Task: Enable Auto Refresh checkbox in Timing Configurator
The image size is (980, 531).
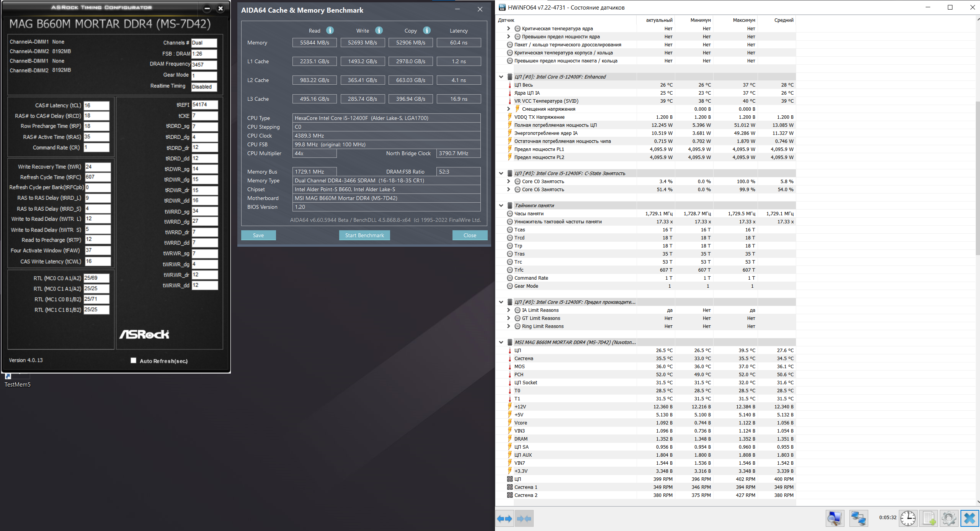Action: (134, 361)
